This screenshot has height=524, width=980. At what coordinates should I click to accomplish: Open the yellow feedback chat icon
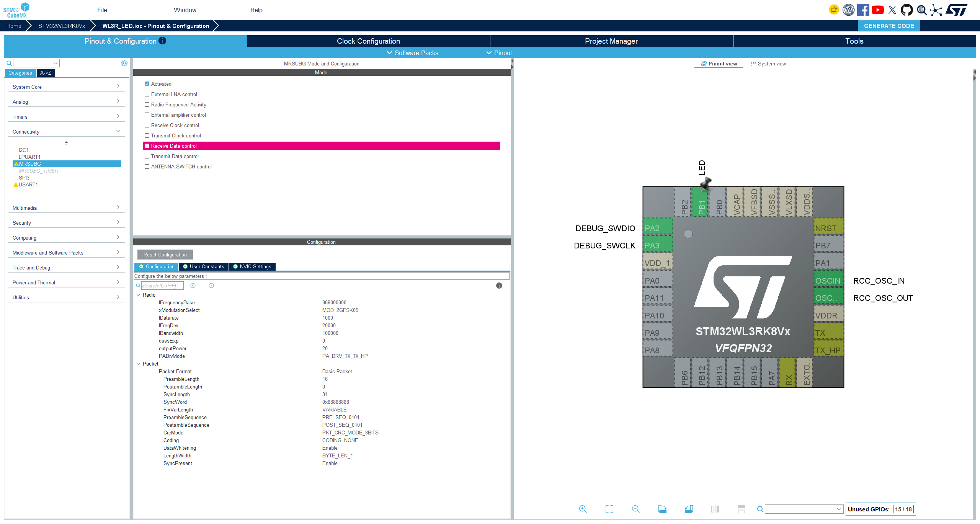pos(834,10)
